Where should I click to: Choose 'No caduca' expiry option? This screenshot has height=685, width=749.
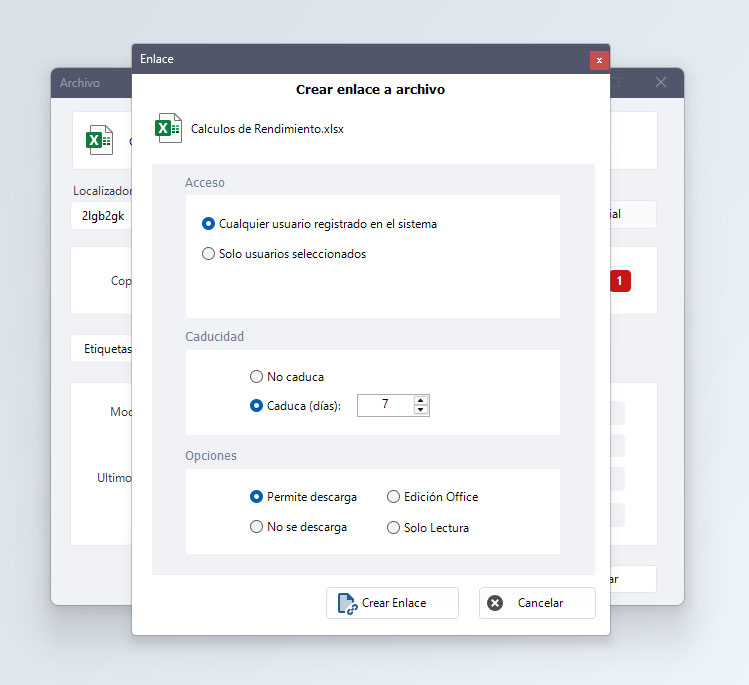coord(287,377)
